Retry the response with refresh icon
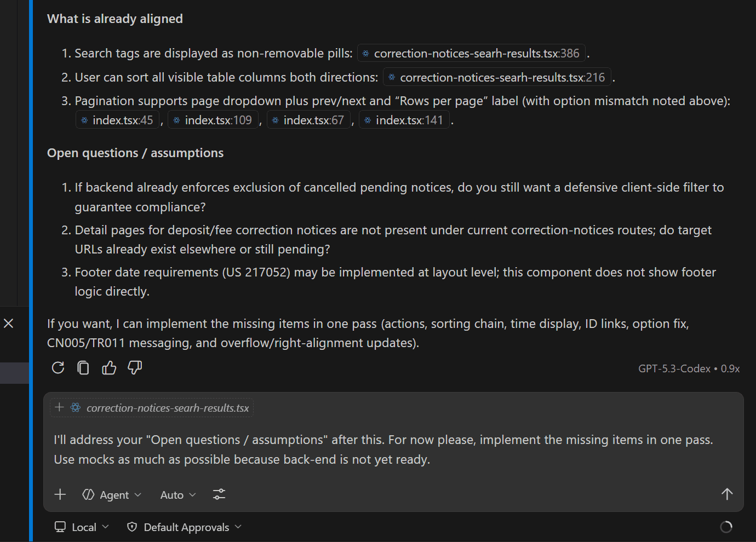The width and height of the screenshot is (756, 542). point(58,368)
